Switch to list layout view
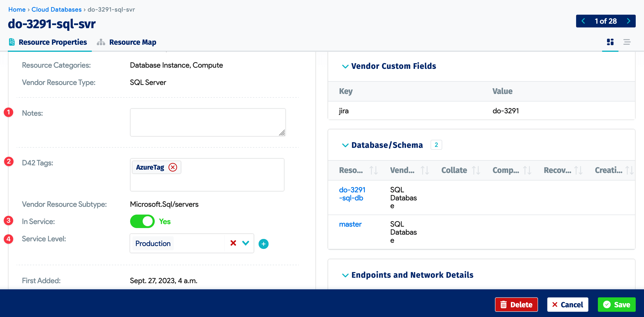 pos(627,42)
